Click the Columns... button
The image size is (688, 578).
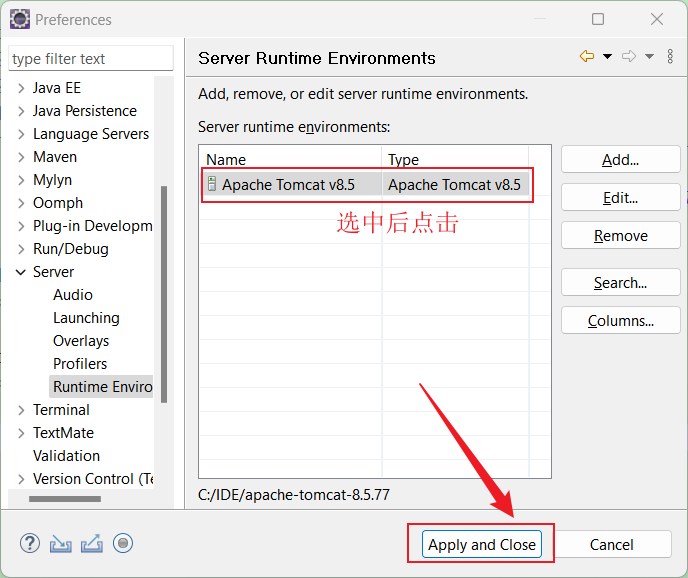click(x=620, y=321)
